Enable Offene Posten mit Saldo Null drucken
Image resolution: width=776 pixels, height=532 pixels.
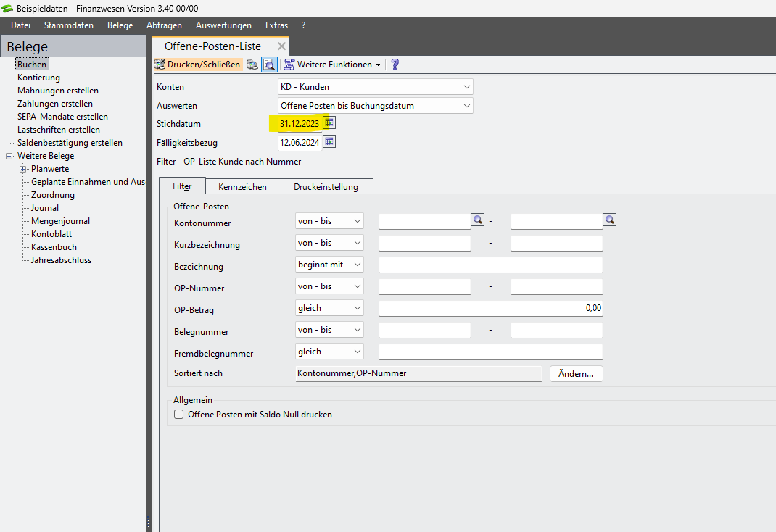tap(179, 415)
